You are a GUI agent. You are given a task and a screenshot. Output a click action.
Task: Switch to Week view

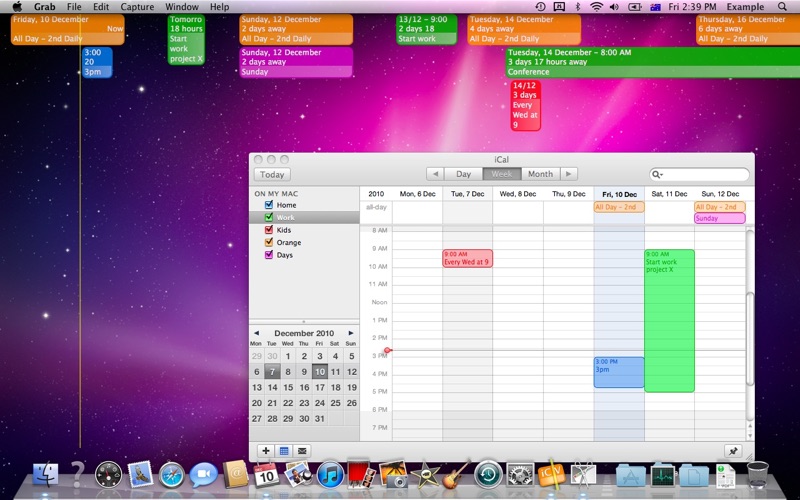(x=502, y=174)
